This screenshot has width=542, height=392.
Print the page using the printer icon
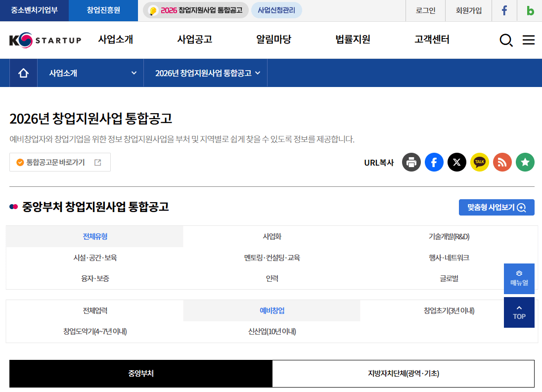coord(411,162)
